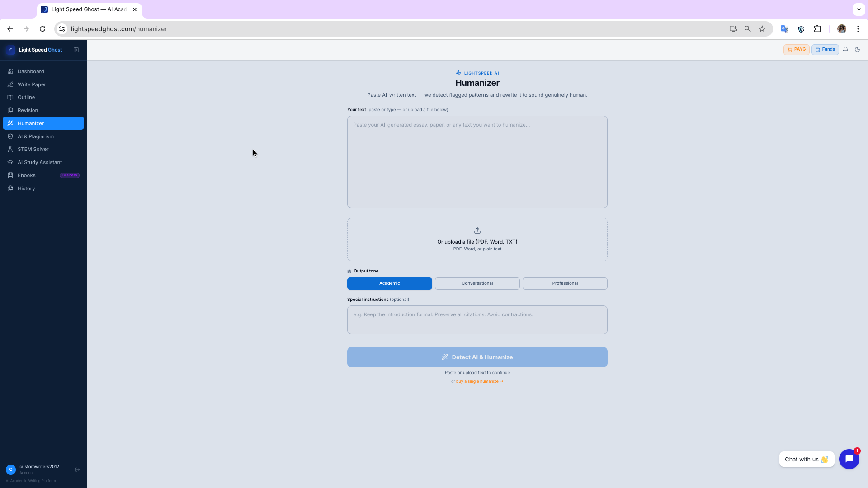Click into the Your text area
Screen dimensions: 868x488
(x=477, y=162)
